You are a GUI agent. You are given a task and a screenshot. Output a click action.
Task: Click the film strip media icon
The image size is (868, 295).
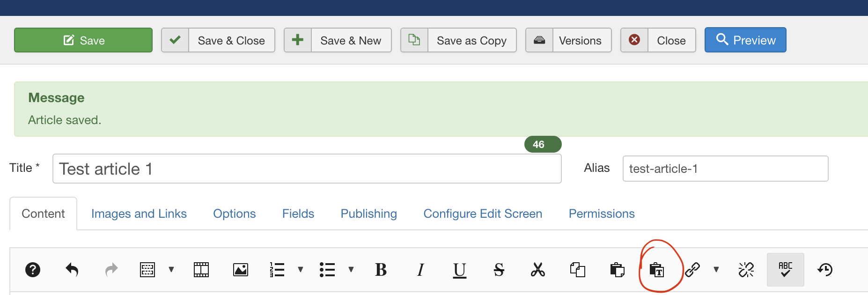tap(201, 270)
